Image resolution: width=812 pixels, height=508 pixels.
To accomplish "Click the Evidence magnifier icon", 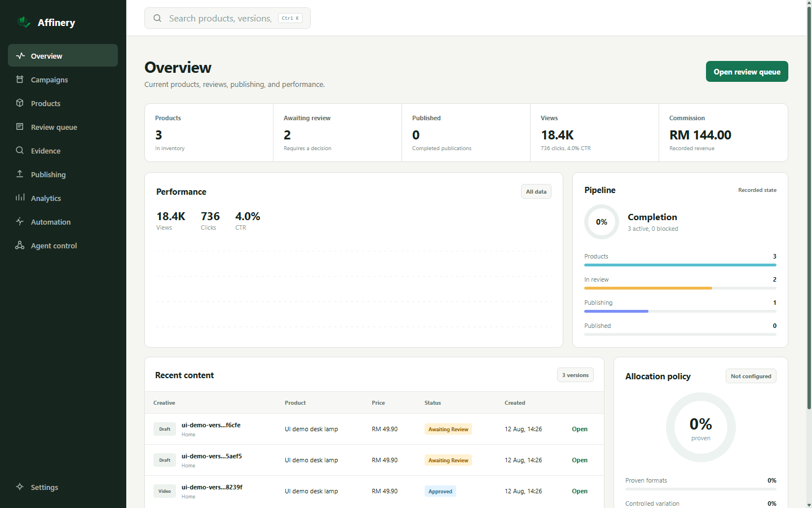I will point(20,151).
